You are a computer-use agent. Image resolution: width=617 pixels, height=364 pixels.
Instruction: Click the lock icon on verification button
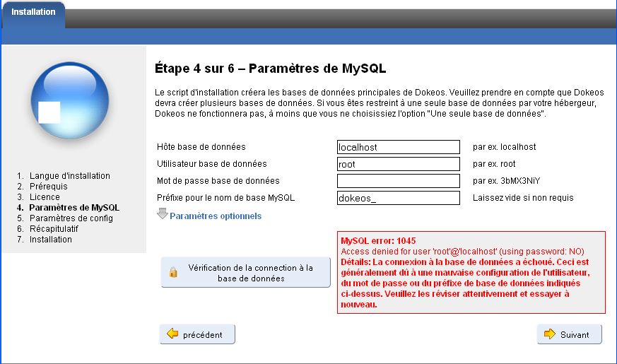coord(173,272)
